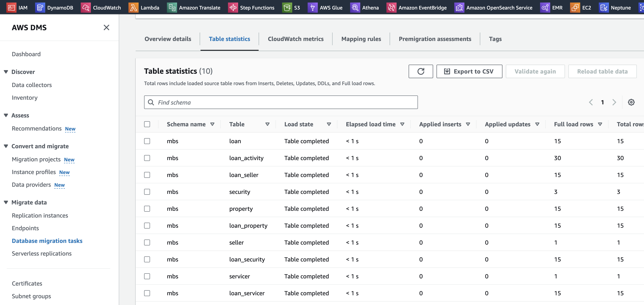Collapse the Discover section in sidebar
This screenshot has width=644, height=305.
(6, 72)
